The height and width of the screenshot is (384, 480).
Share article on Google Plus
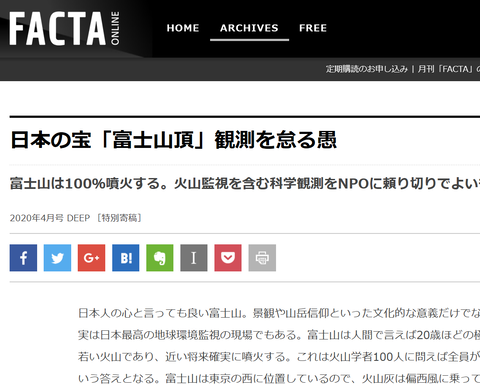click(91, 258)
